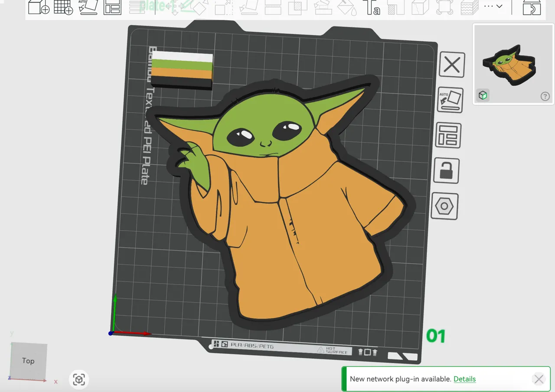
Task: Auto orient objects from top toolbar
Action: 88,7
